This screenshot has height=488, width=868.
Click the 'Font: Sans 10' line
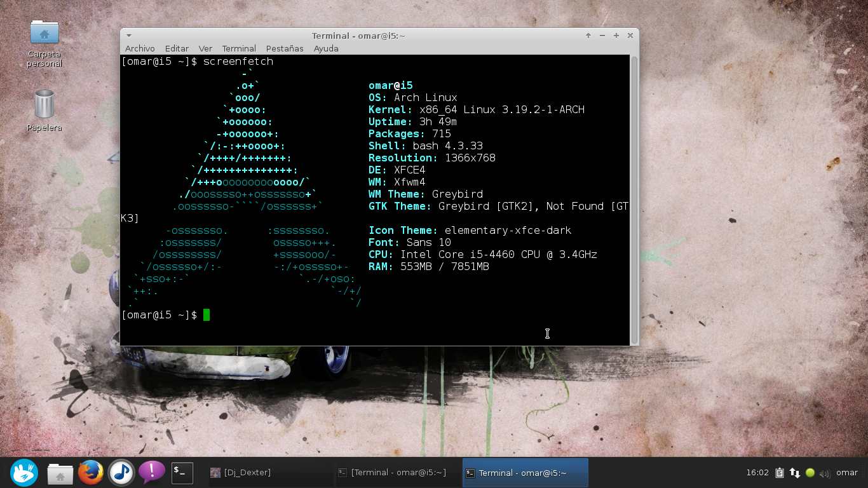pos(410,243)
